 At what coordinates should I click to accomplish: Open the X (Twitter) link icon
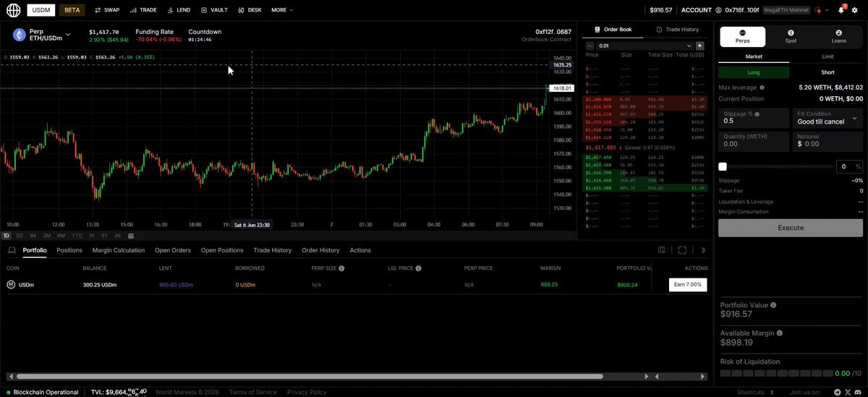pyautogui.click(x=848, y=392)
